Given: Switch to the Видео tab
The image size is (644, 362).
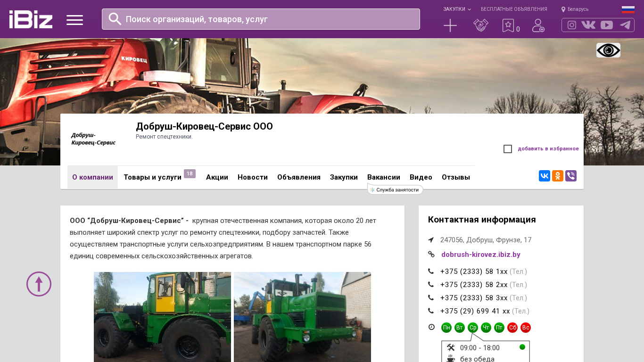Looking at the screenshot, I should pos(421,177).
